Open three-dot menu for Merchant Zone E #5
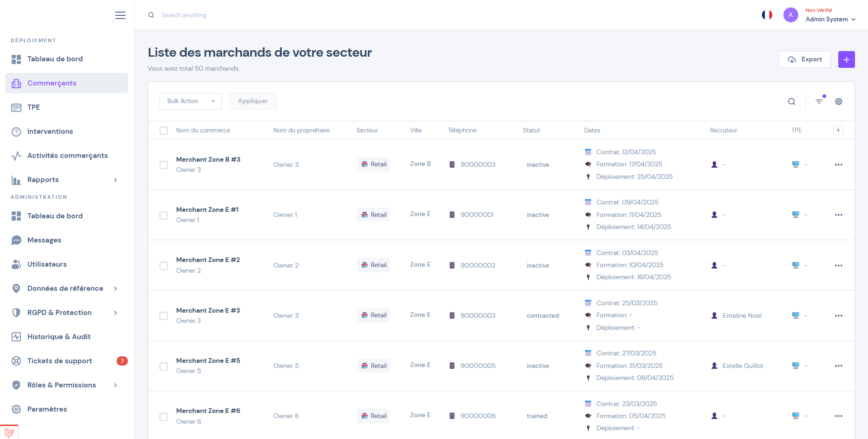The image size is (868, 439). coord(838,366)
